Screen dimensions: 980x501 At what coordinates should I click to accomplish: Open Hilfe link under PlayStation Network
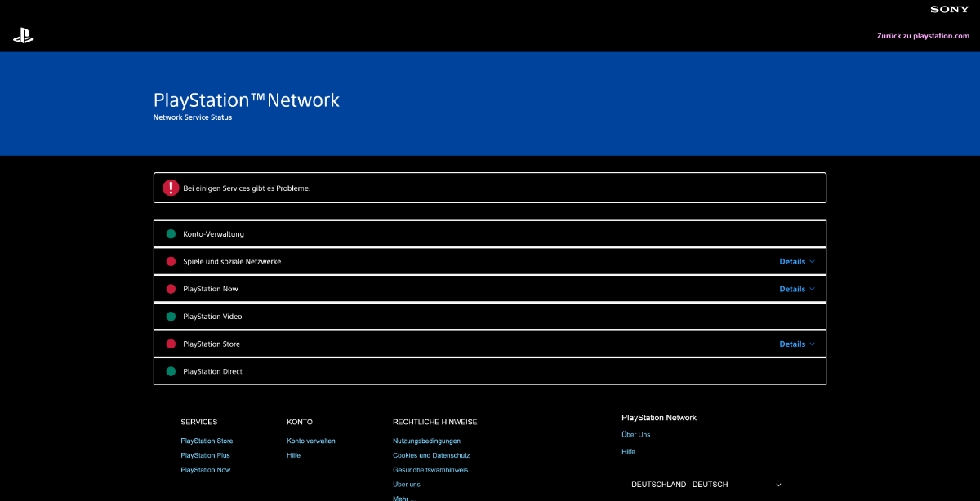(x=629, y=452)
